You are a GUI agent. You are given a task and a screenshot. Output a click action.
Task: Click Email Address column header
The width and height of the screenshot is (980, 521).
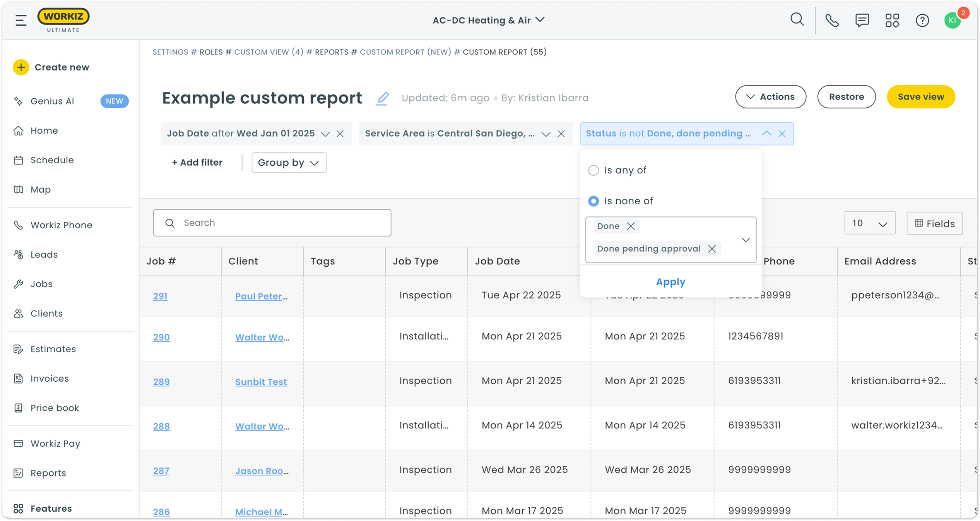point(880,261)
